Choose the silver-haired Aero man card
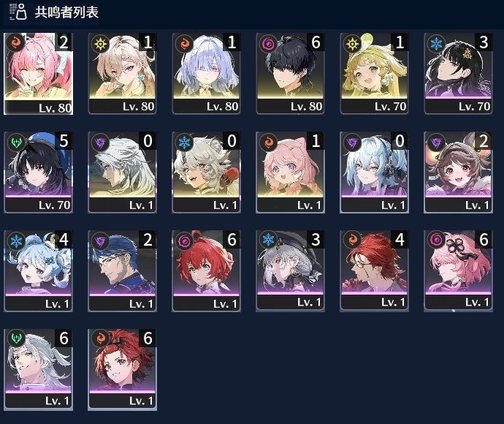This screenshot has height=424, width=504. [x=38, y=370]
